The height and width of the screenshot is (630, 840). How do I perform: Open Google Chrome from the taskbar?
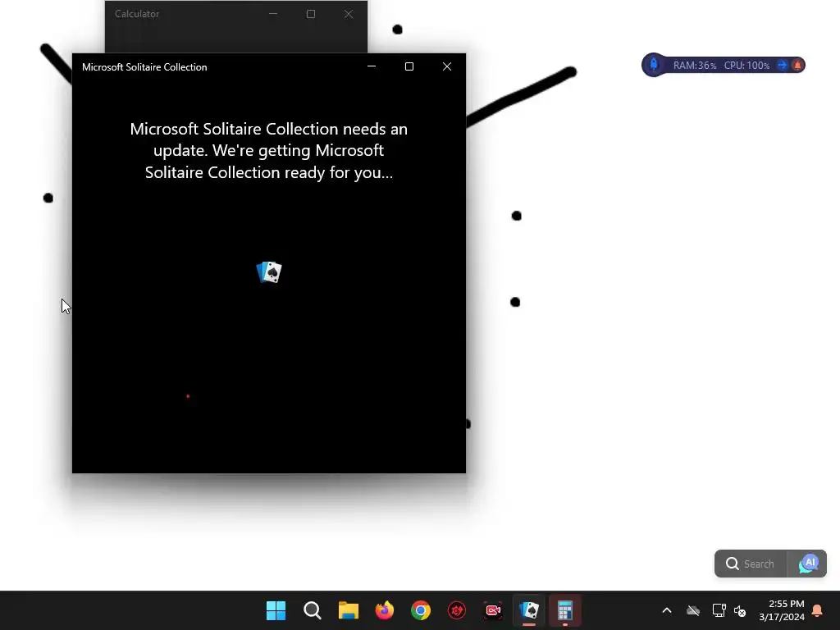[421, 610]
